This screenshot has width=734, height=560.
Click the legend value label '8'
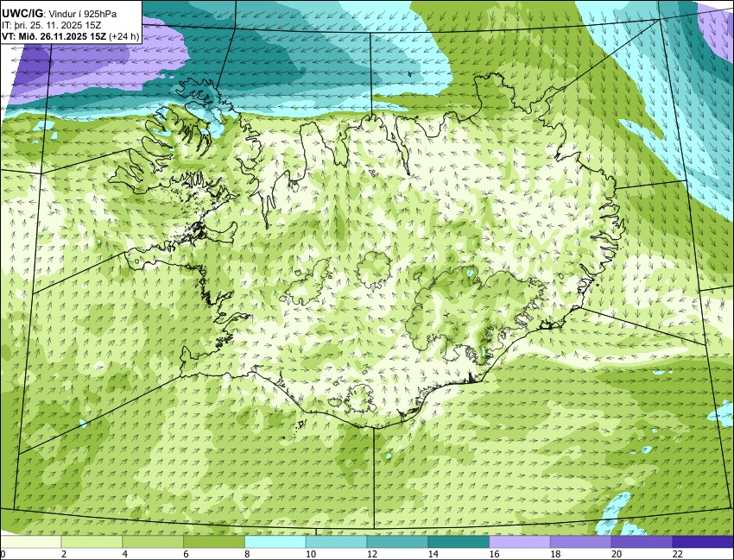click(247, 554)
